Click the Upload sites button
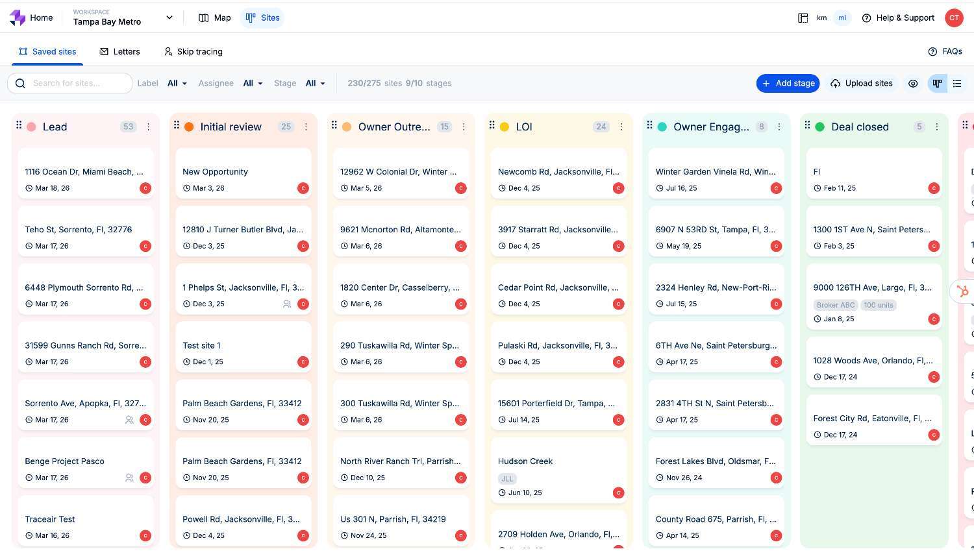The width and height of the screenshot is (974, 560). tap(861, 84)
